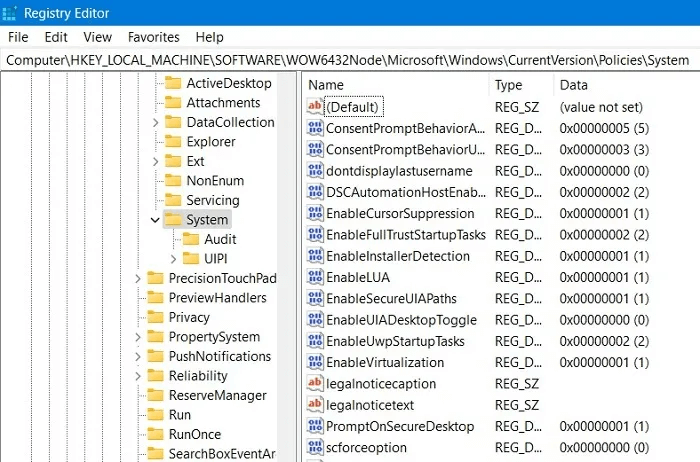Click the PreviewHandlers folder icon

click(155, 298)
